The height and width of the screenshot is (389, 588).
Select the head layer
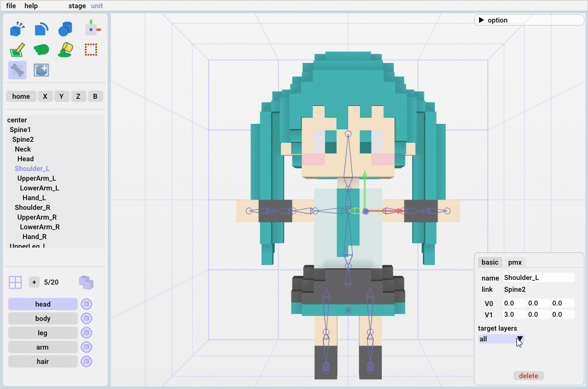pos(43,304)
